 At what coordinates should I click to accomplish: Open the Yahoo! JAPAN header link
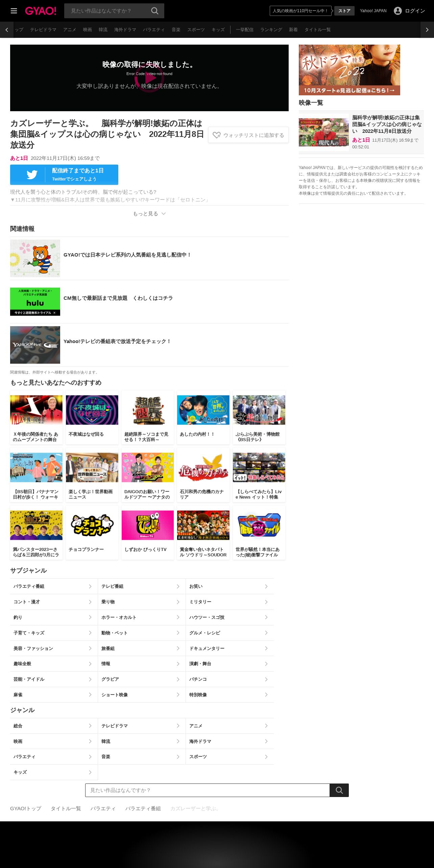pyautogui.click(x=373, y=11)
